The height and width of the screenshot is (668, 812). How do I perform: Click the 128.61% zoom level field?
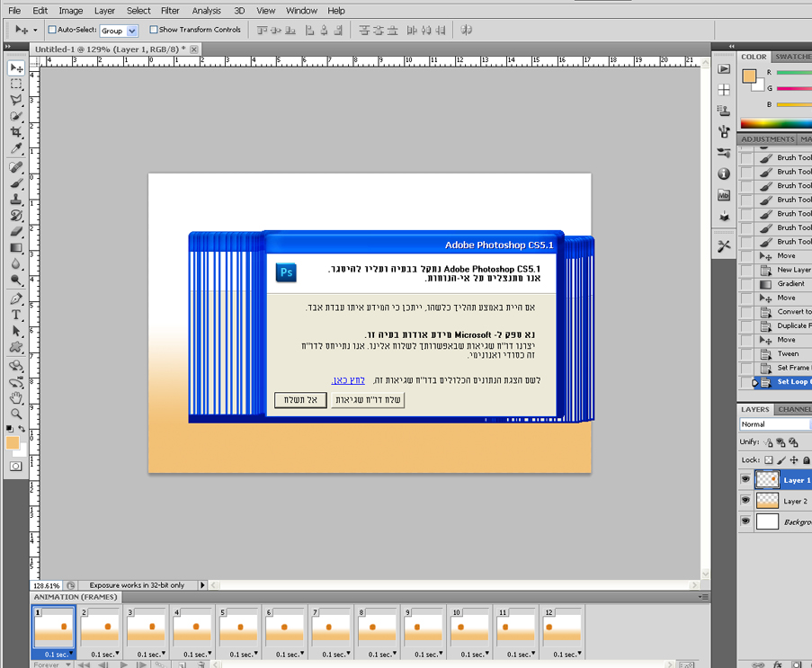pyautogui.click(x=46, y=585)
